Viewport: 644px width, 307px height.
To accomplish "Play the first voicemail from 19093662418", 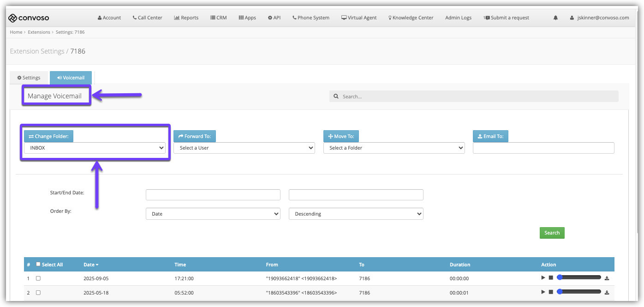I will pos(543,278).
